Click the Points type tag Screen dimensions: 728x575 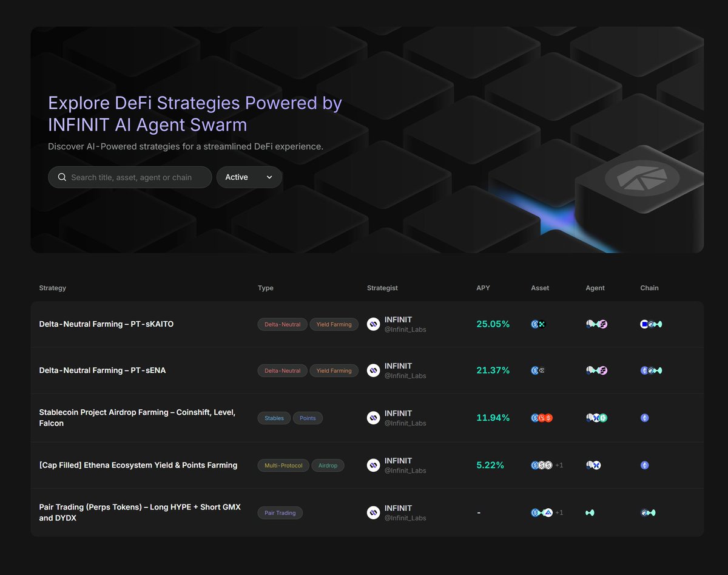(x=308, y=418)
